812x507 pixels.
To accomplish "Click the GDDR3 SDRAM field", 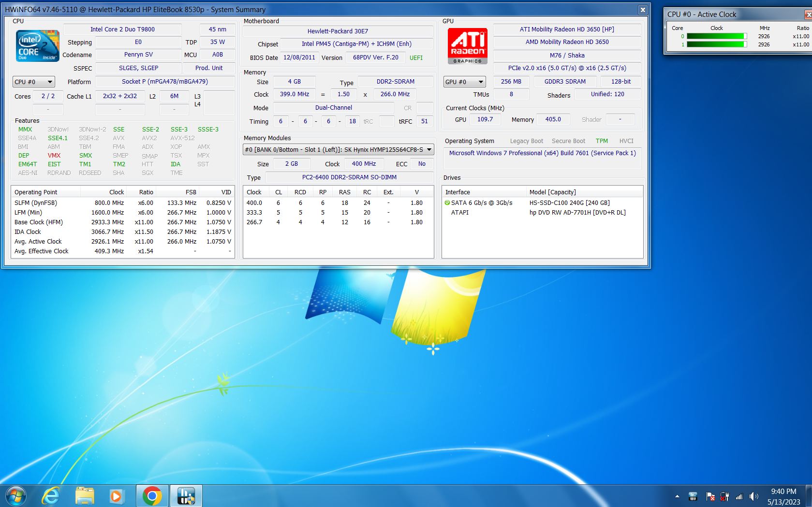I will point(565,82).
